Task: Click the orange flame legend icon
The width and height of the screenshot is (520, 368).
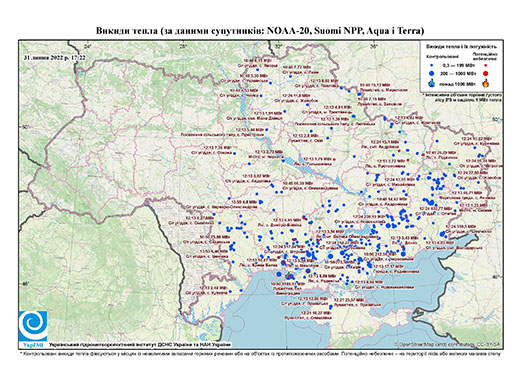Action: coord(486,83)
